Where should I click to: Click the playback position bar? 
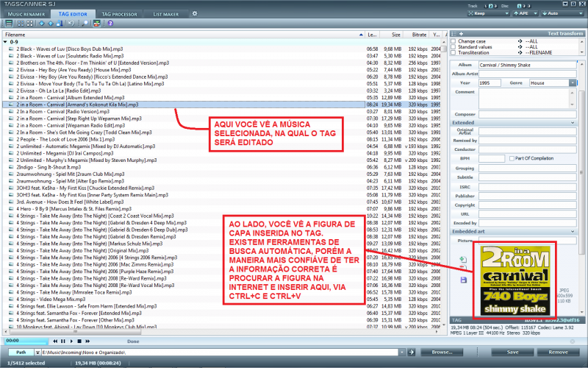26,342
